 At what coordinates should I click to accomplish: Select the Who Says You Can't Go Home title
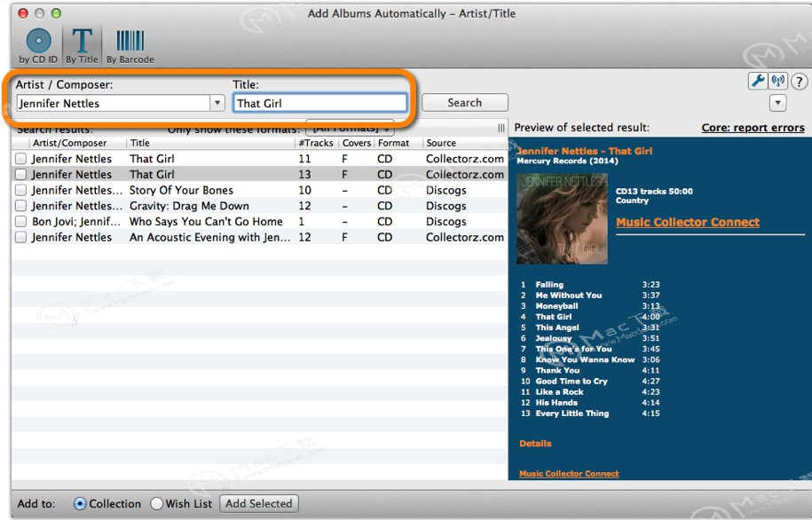pyautogui.click(x=206, y=222)
